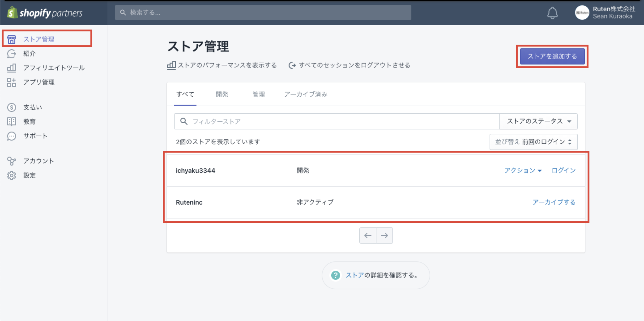This screenshot has height=321, width=644.
Task: Click 開発 status in ichyaku3344 row
Action: pyautogui.click(x=303, y=171)
